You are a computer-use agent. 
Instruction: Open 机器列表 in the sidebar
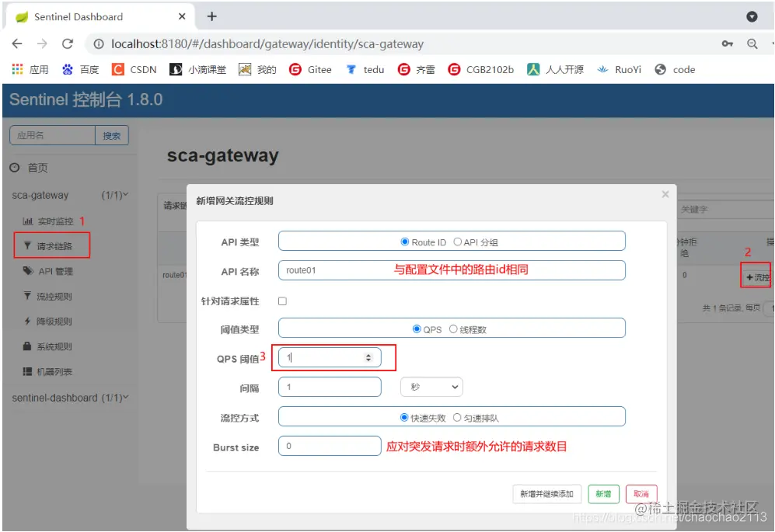point(48,372)
